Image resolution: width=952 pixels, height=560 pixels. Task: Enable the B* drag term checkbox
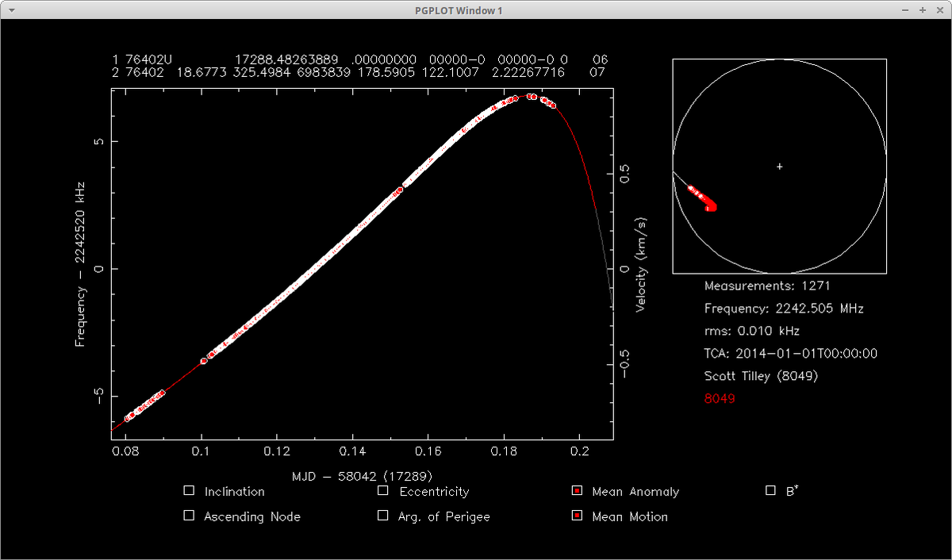pos(770,491)
